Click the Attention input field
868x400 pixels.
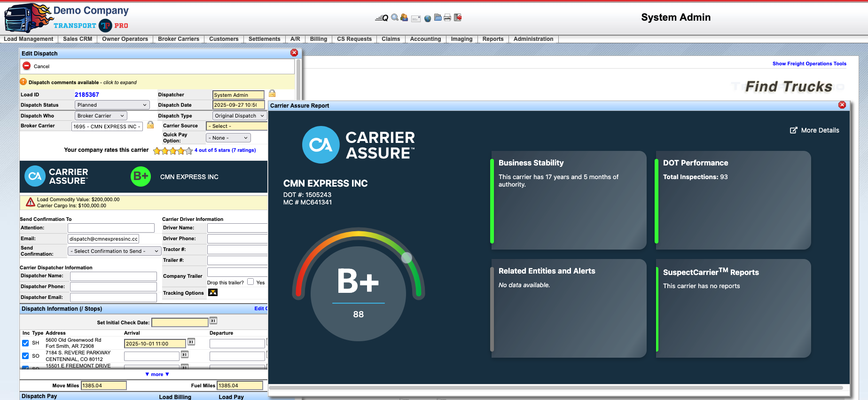(x=111, y=227)
